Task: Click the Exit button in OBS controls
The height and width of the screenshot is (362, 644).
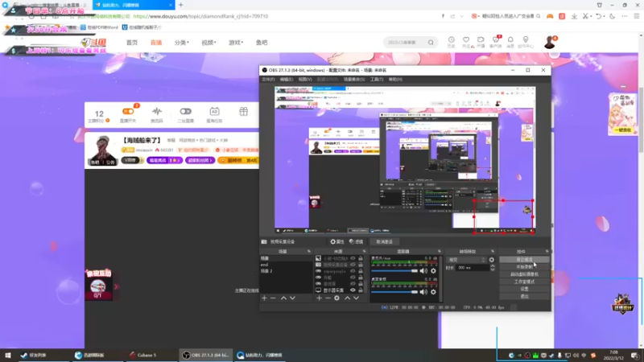Action: pyautogui.click(x=525, y=296)
